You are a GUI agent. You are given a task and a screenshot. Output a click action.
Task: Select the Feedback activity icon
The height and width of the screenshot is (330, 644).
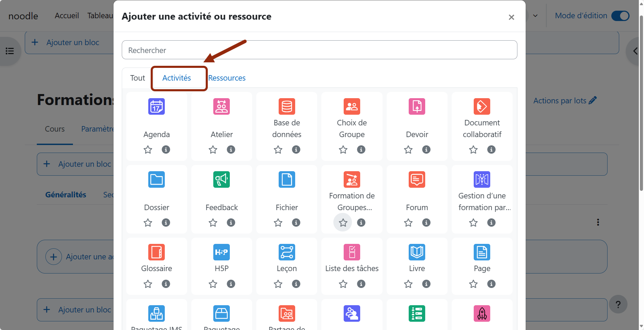222,179
